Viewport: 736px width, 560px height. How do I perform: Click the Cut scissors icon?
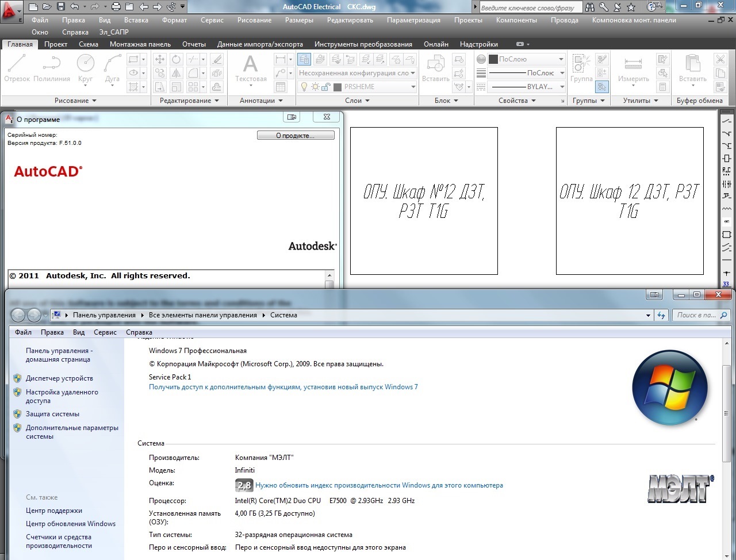pos(720,59)
